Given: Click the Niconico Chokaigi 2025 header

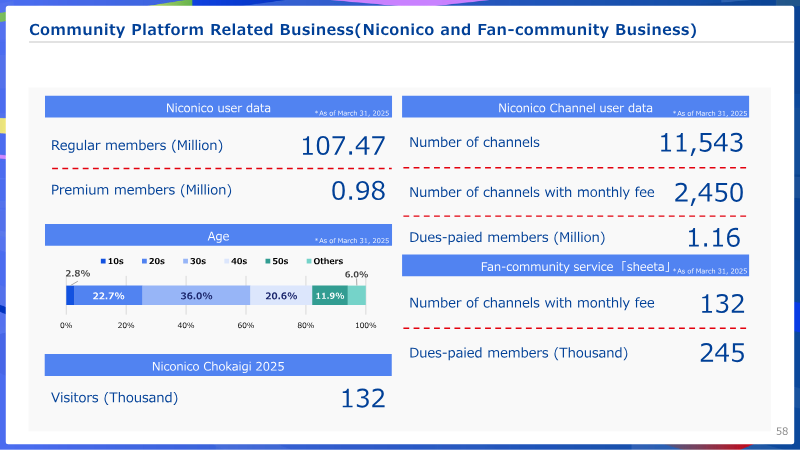Looking at the screenshot, I should click(218, 365).
